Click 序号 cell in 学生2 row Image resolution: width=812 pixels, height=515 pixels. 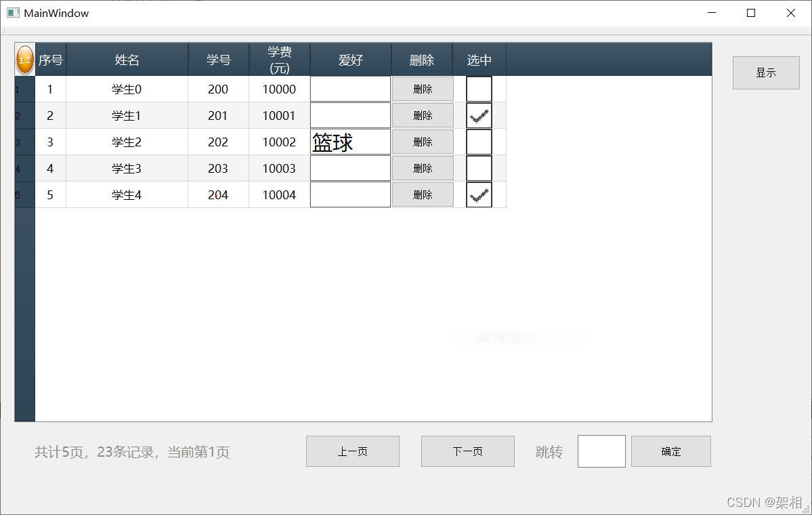51,142
